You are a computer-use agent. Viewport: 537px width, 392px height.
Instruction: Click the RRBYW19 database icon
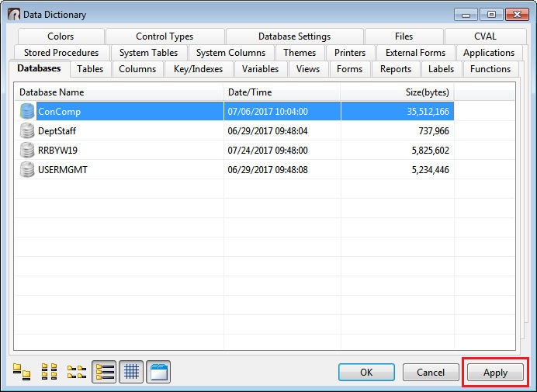click(27, 151)
